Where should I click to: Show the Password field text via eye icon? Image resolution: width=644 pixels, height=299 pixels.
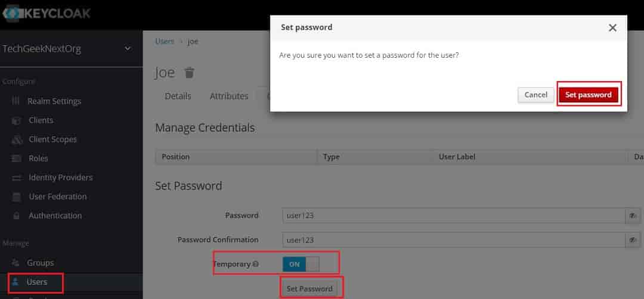pyautogui.click(x=633, y=216)
